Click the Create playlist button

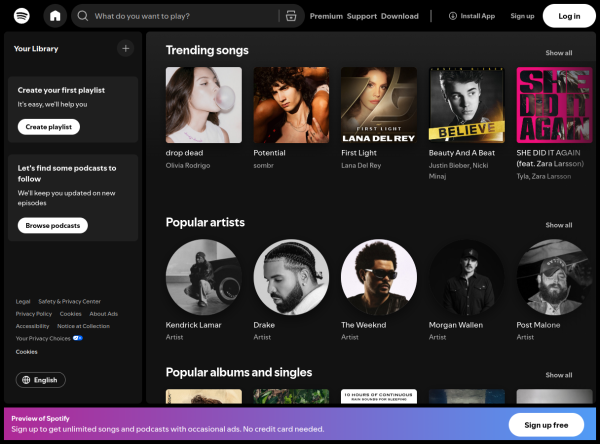pyautogui.click(x=48, y=127)
